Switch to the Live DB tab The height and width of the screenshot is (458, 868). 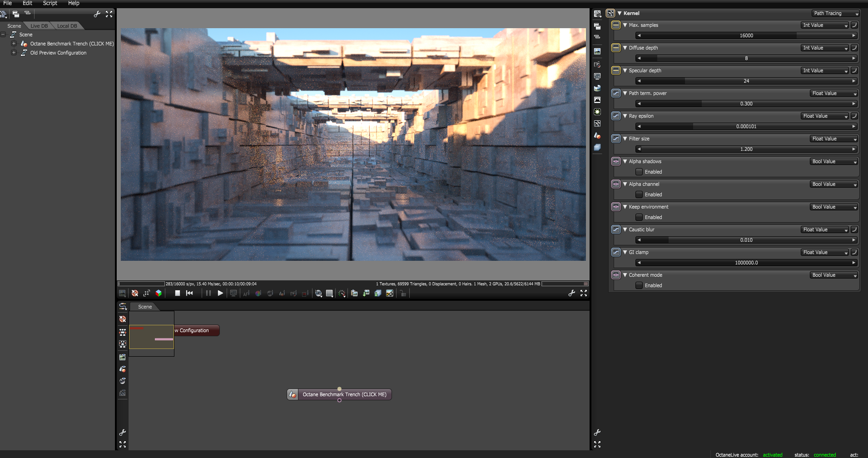point(39,26)
